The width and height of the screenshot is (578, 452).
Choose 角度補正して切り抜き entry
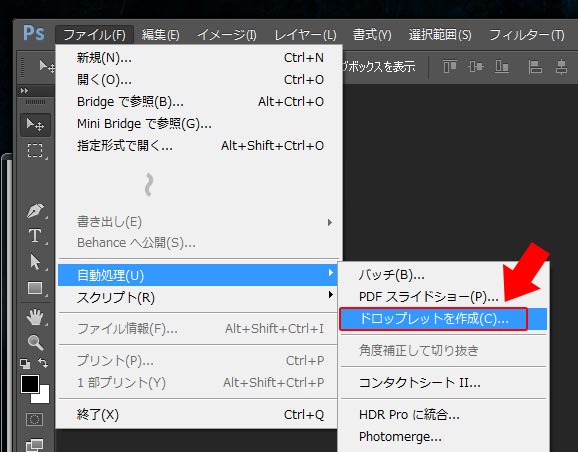(443, 350)
